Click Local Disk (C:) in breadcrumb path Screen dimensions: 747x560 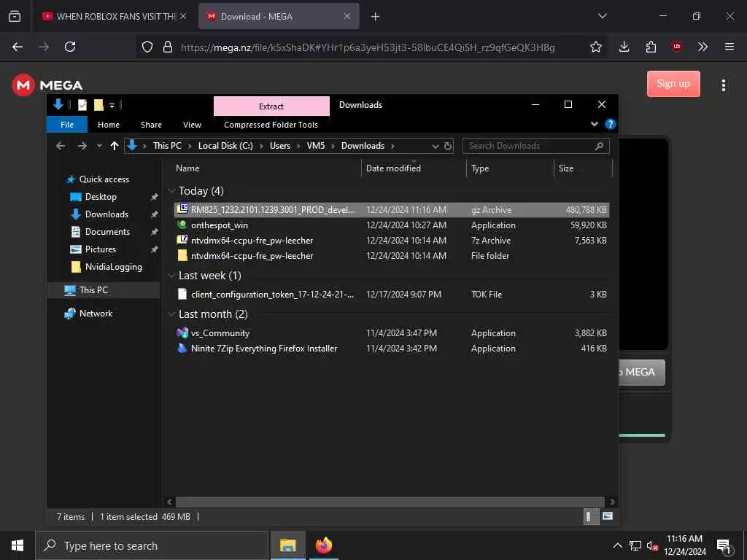click(x=225, y=146)
